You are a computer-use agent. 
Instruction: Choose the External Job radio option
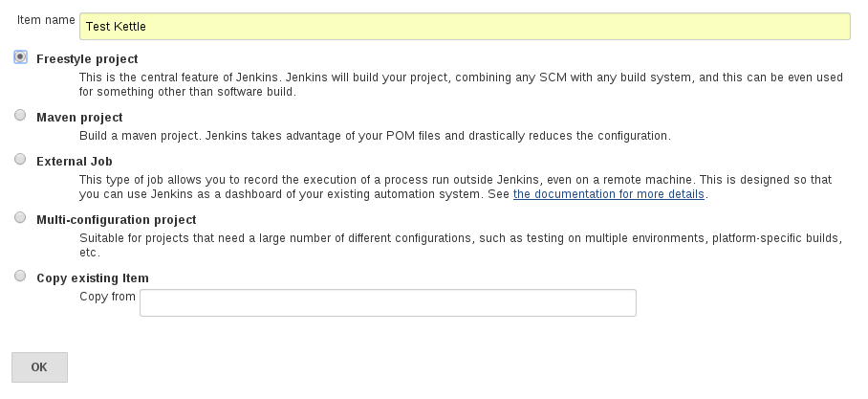click(20, 160)
